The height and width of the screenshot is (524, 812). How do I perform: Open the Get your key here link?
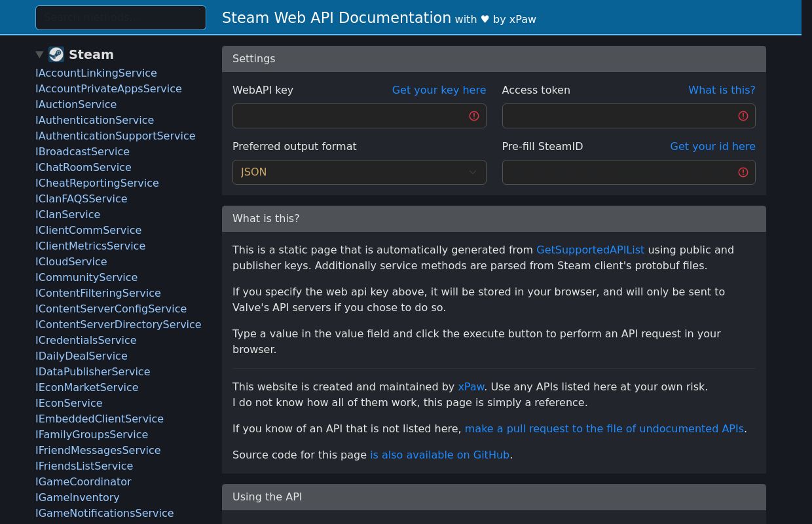click(439, 90)
